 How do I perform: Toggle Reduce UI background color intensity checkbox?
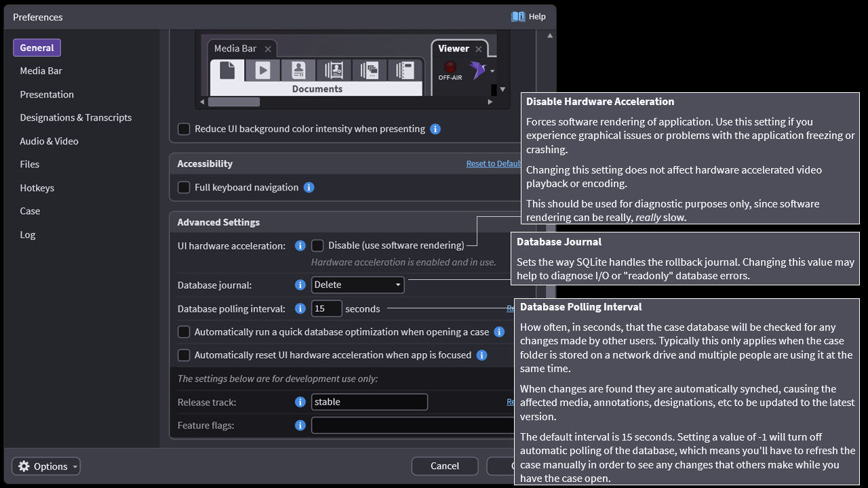(x=184, y=129)
